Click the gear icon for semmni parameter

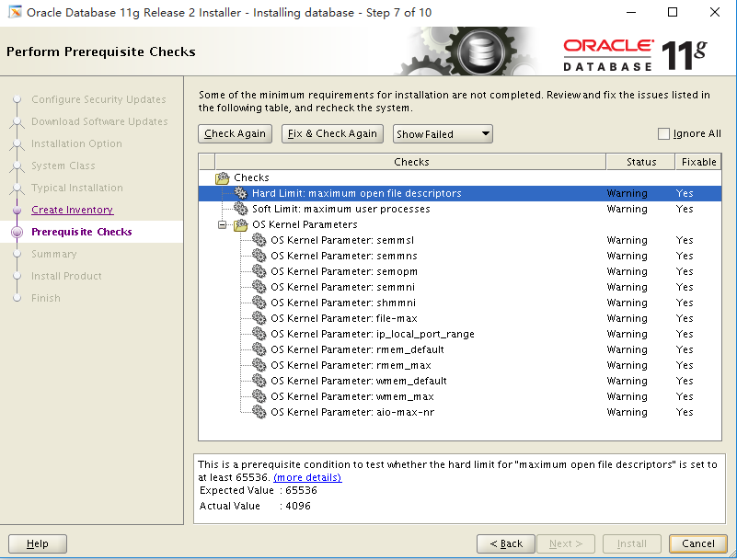(259, 287)
